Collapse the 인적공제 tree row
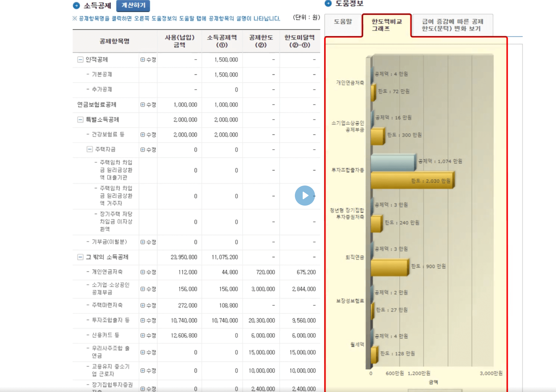The image size is (556, 392). pyautogui.click(x=81, y=59)
